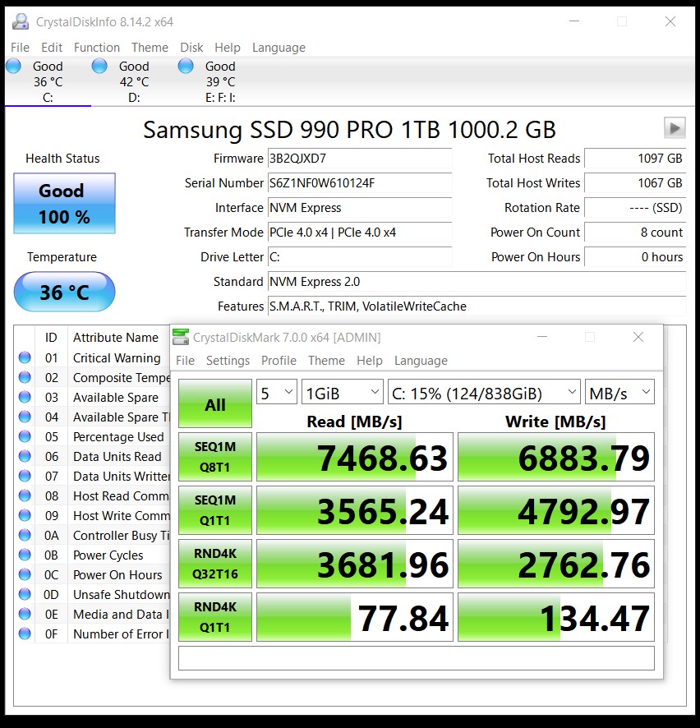700x728 pixels.
Task: Click the Critical Warning status orb
Action: pyautogui.click(x=25, y=357)
